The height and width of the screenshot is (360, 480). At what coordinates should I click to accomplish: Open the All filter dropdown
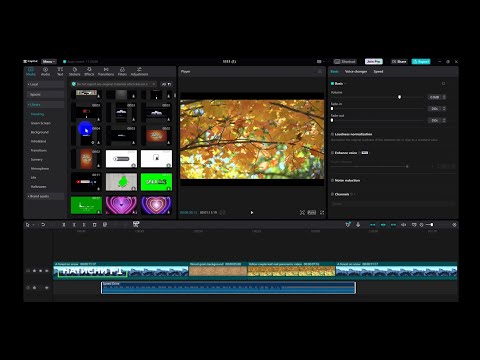pyautogui.click(x=166, y=84)
